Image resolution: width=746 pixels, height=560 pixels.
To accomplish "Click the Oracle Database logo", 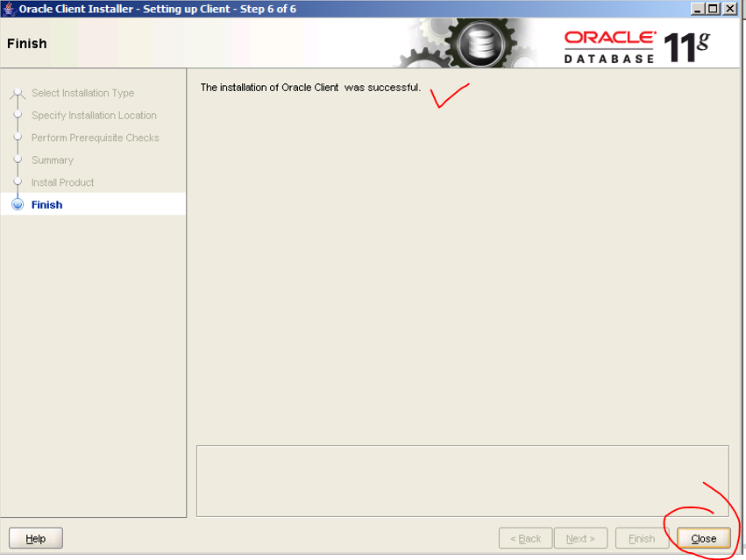I will pos(609,46).
